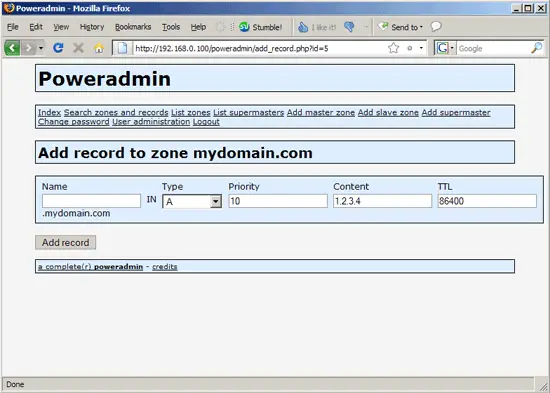The width and height of the screenshot is (550, 393).
Task: Open the Add master zone link
Action: coord(321,113)
